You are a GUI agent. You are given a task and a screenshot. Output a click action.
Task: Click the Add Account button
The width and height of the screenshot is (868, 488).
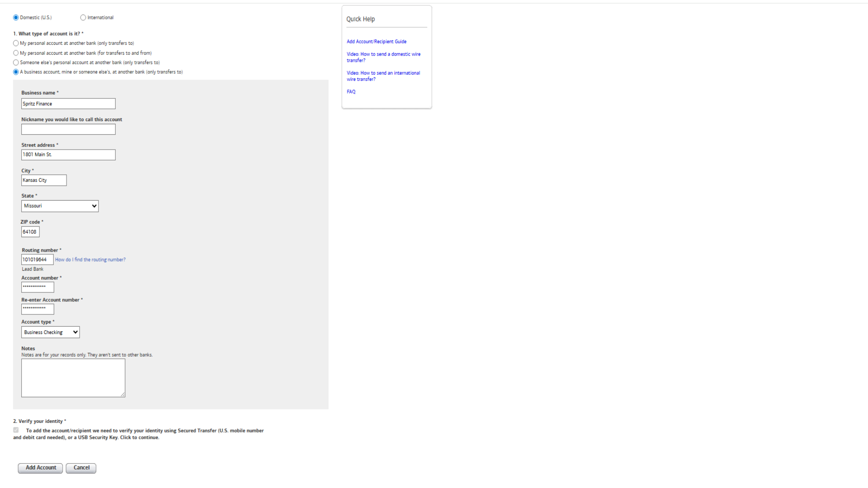tap(40, 468)
